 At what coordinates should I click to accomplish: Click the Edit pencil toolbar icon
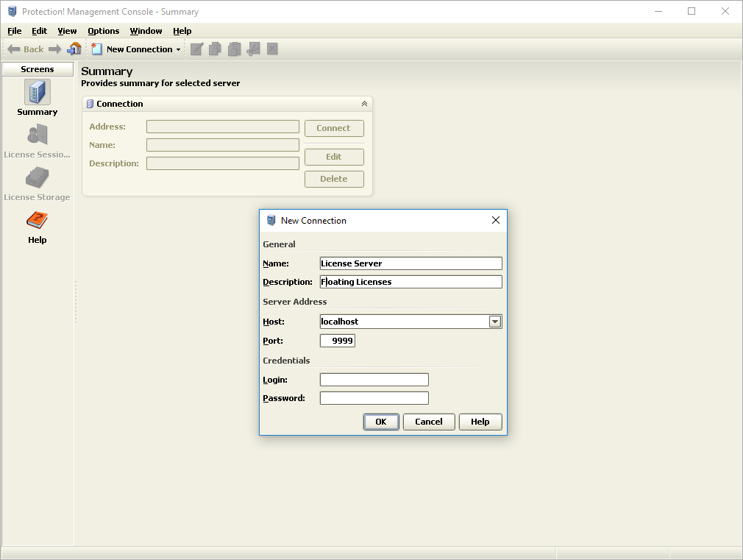[x=196, y=49]
